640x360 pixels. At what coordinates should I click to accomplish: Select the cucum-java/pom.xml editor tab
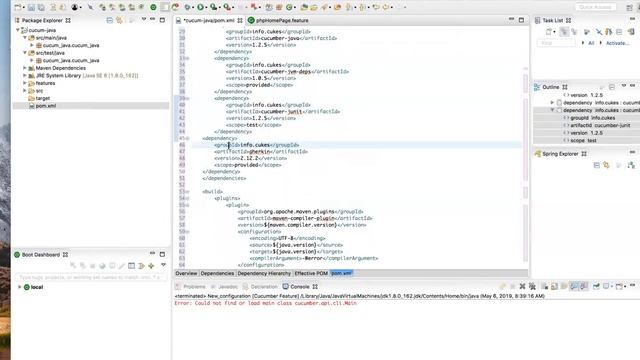(x=209, y=20)
